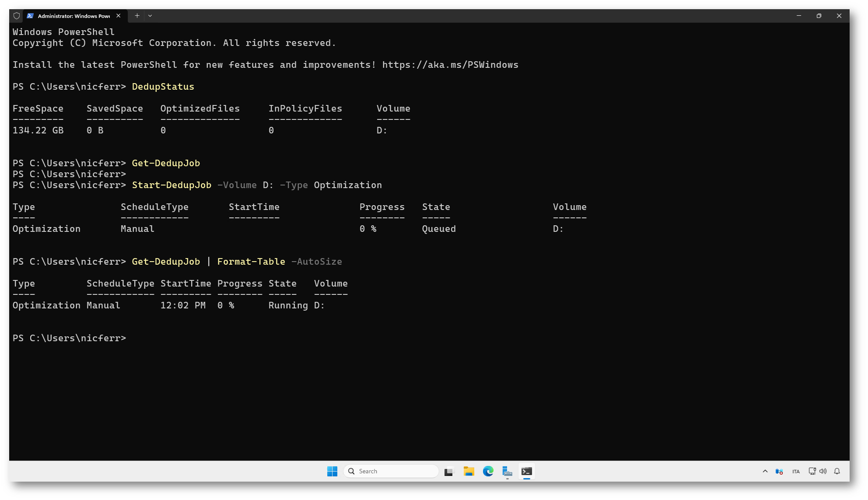Screen dimensions: 868x500
Task: Click the https://aka.ms/PSWindows link
Action: pyautogui.click(x=450, y=65)
